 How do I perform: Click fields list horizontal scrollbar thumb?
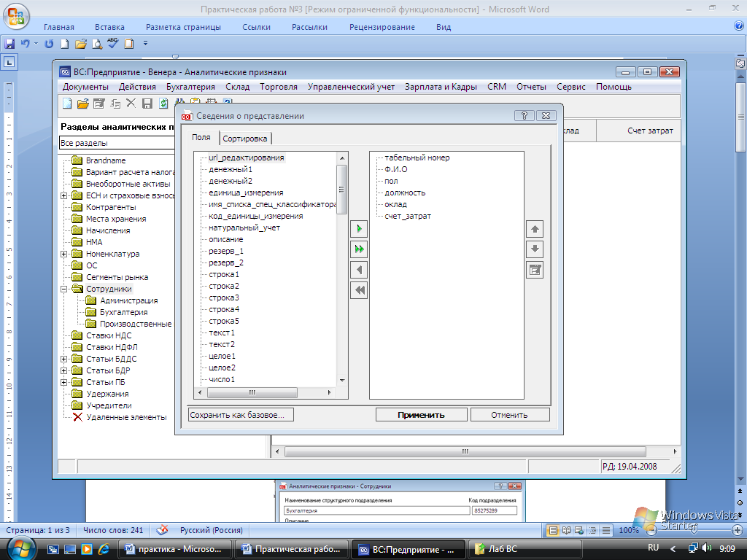(252, 393)
